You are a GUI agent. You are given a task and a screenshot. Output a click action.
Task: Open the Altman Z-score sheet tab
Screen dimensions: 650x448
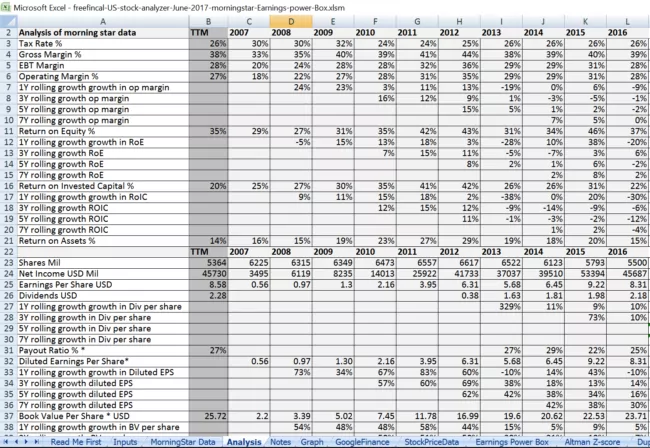coord(590,441)
